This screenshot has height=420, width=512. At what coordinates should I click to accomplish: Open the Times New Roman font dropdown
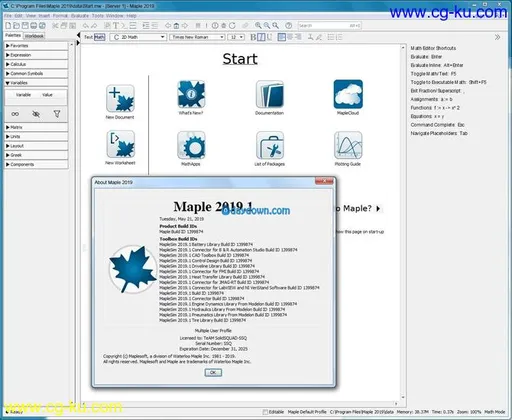197,37
